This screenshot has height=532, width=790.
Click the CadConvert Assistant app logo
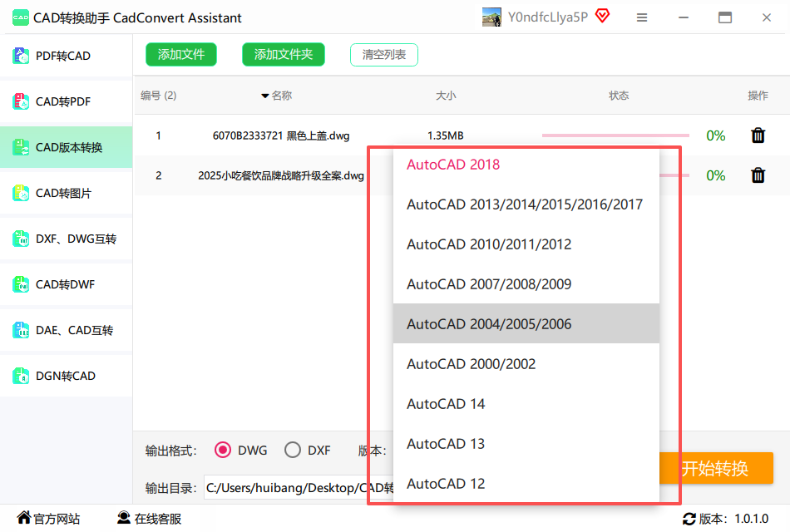click(21, 17)
